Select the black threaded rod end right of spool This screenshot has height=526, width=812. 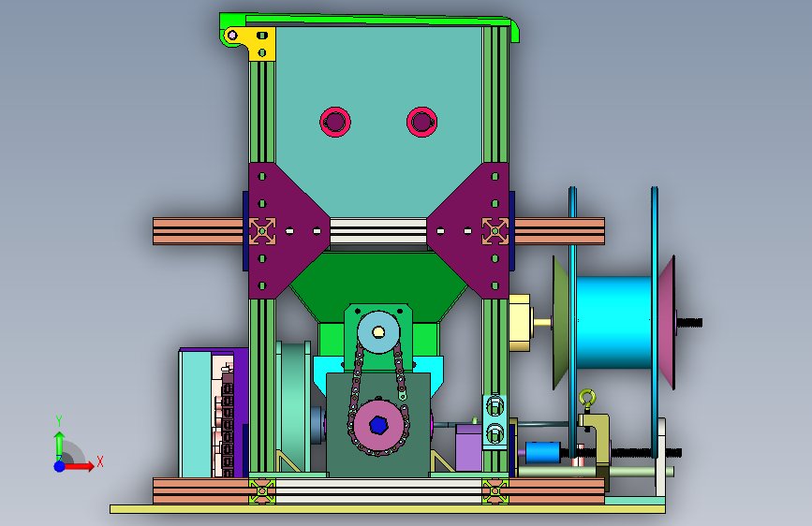pos(689,323)
